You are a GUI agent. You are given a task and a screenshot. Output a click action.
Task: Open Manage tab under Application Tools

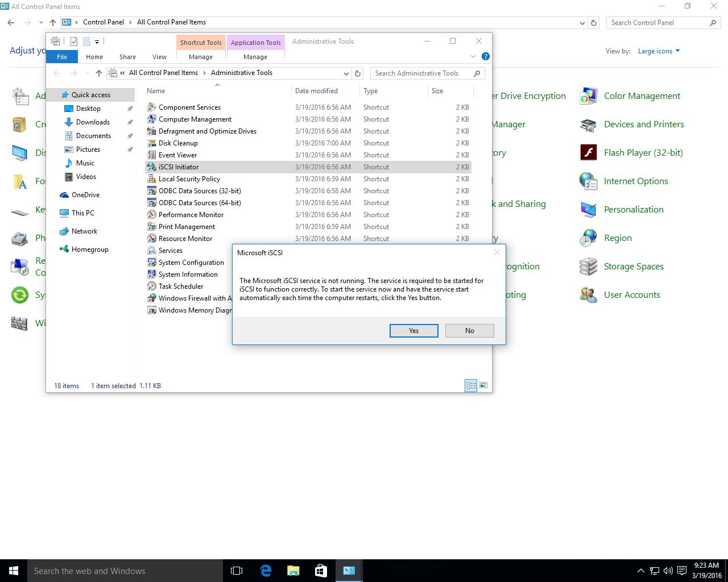point(255,57)
